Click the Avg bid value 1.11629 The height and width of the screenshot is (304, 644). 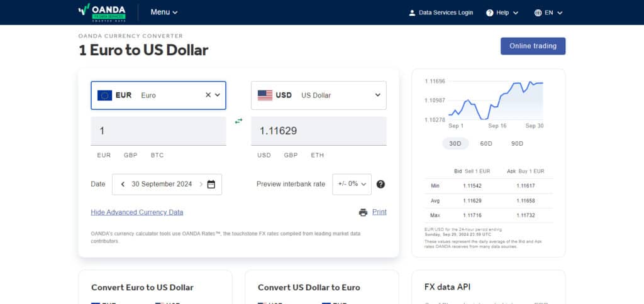coord(472,200)
